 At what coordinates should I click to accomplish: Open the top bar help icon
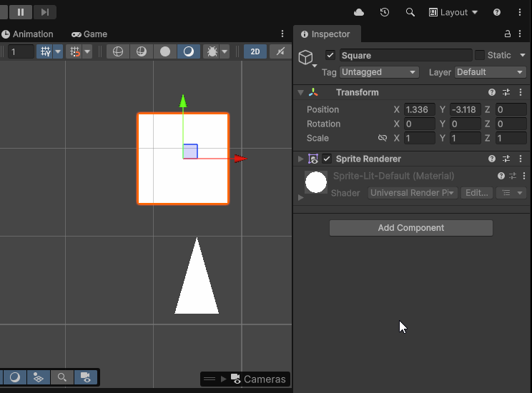tap(497, 13)
